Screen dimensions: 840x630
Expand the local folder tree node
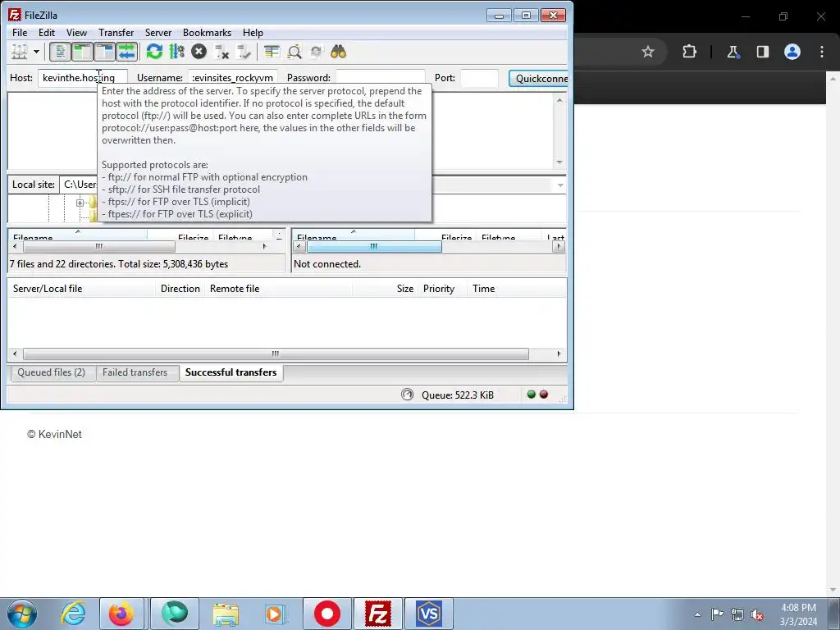tap(80, 203)
